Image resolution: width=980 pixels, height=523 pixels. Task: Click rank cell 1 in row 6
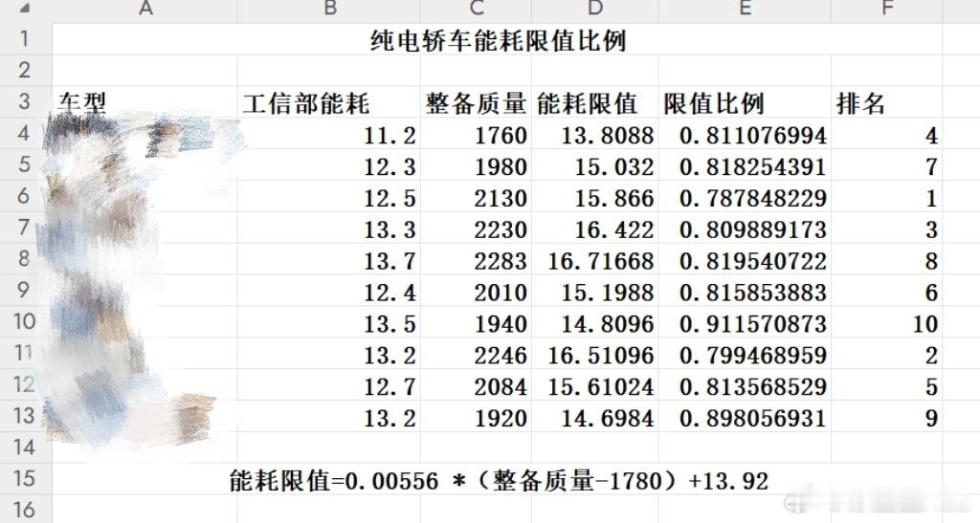[x=887, y=198]
